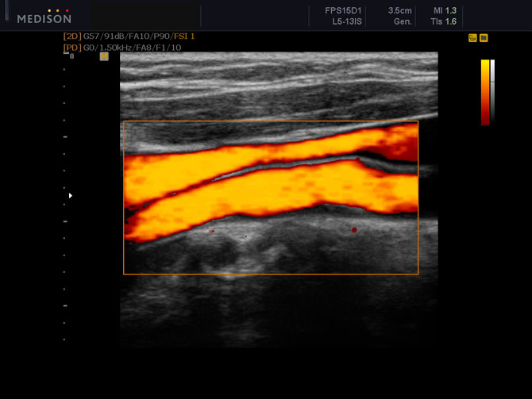The height and width of the screenshot is (399, 532).
Task: Click the G0/1.50kHz/FA8/F1/10 parameter text
Action: coord(133,48)
